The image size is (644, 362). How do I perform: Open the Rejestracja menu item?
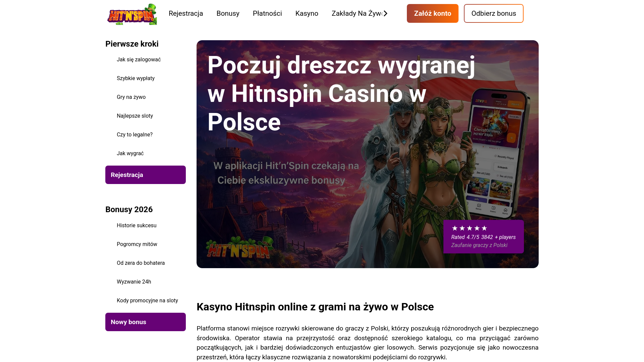point(186,13)
